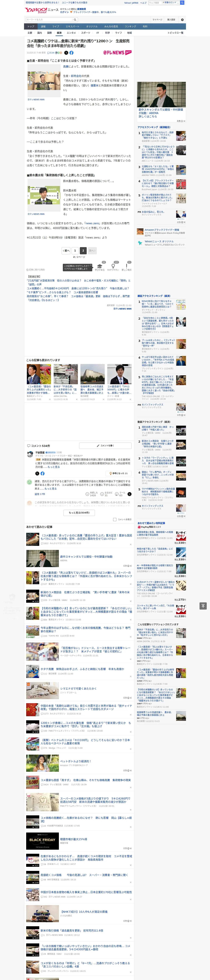Open the comment count 534 bubble below headline
The height and width of the screenshot is (980, 210).
coord(51,53)
